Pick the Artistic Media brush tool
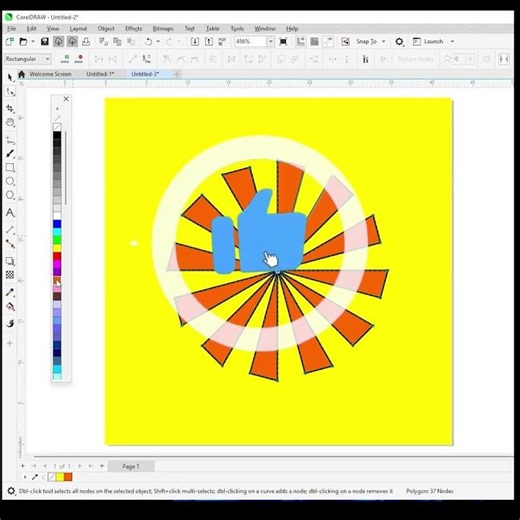 point(10,154)
